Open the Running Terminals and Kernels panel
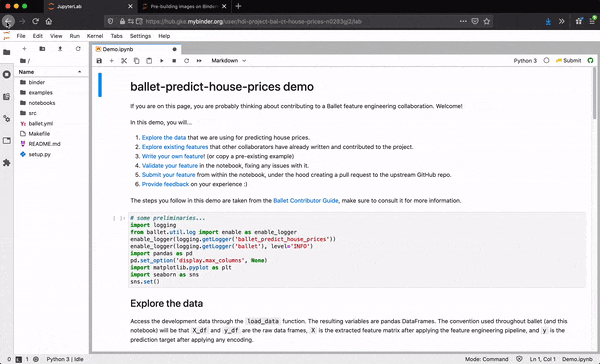 (7, 74)
